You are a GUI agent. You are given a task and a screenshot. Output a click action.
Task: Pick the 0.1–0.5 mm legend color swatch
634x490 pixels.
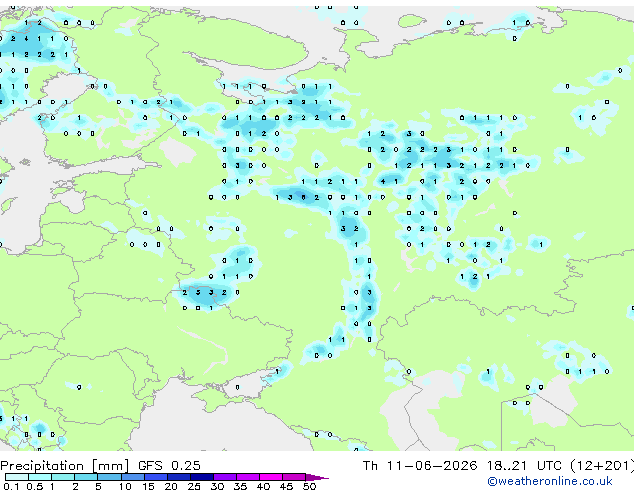pos(17,477)
